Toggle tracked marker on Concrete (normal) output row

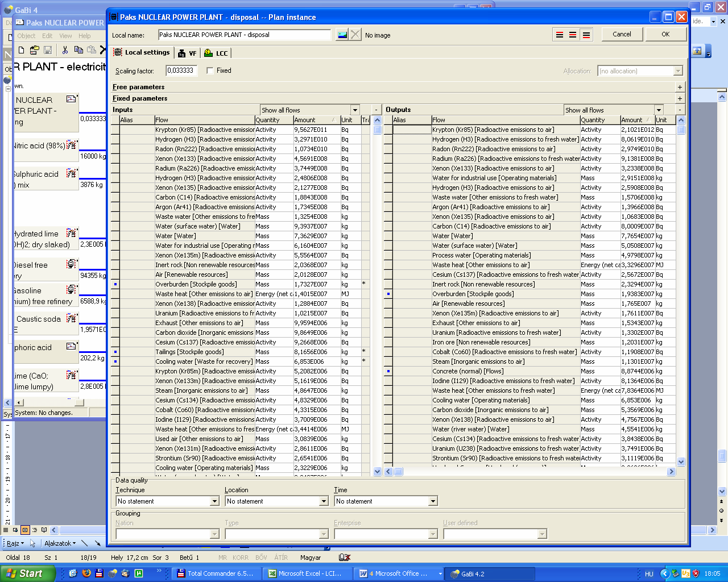(x=388, y=371)
